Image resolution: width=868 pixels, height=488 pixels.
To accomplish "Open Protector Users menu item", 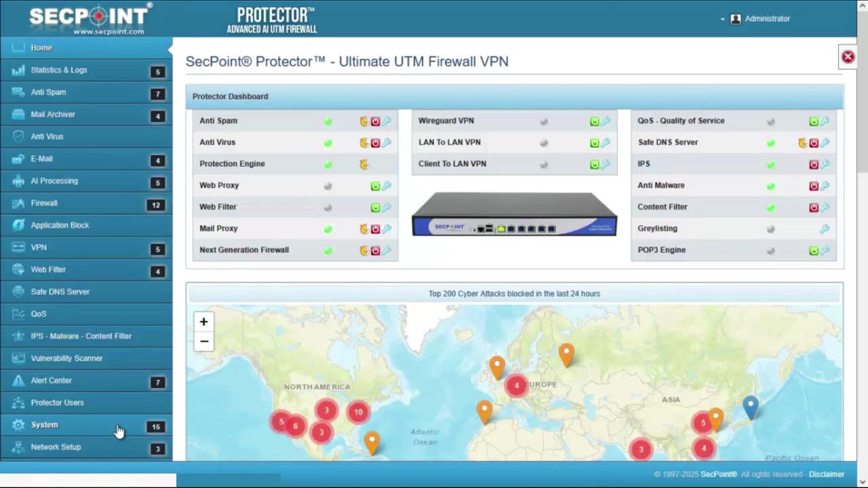I will point(86,403).
